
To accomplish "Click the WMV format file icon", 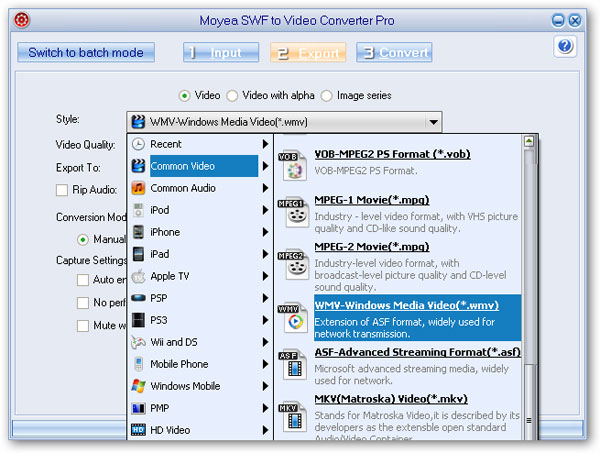I will point(293,318).
